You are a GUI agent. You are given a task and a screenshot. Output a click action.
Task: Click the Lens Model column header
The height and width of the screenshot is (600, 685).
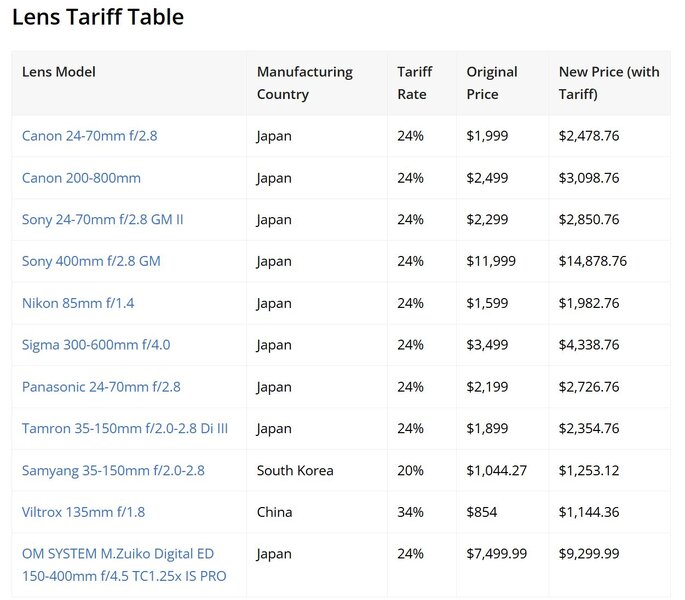[x=59, y=72]
